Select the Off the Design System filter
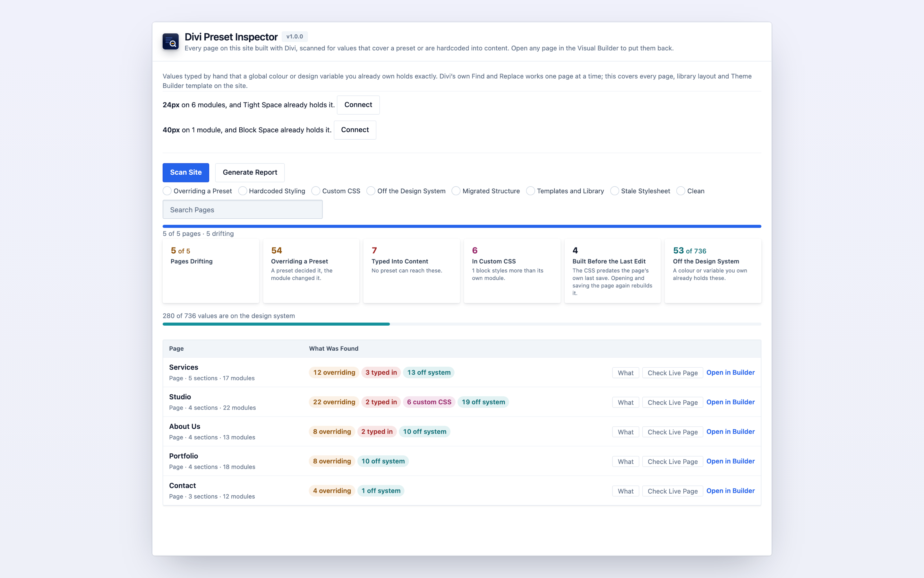 pos(371,191)
